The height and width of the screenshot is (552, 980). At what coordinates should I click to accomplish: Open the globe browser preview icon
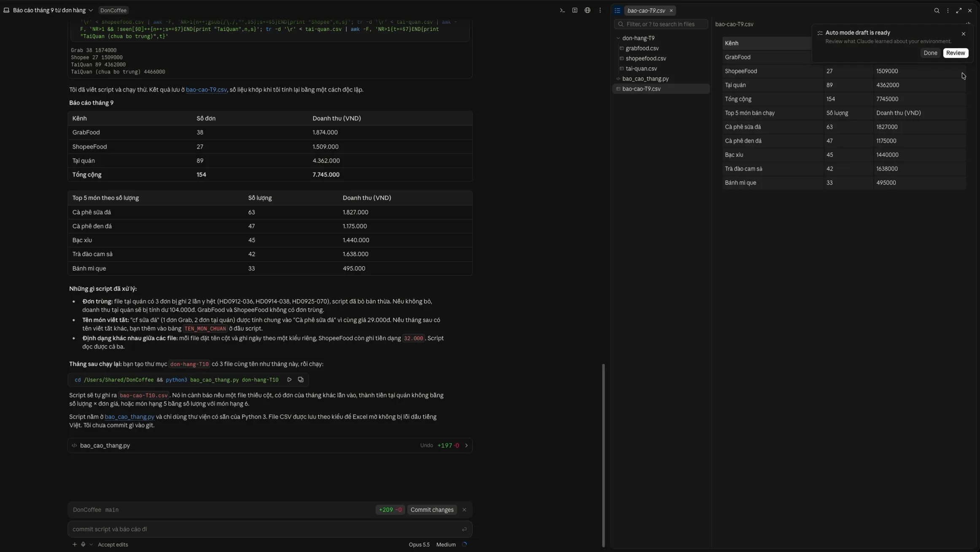coord(587,10)
